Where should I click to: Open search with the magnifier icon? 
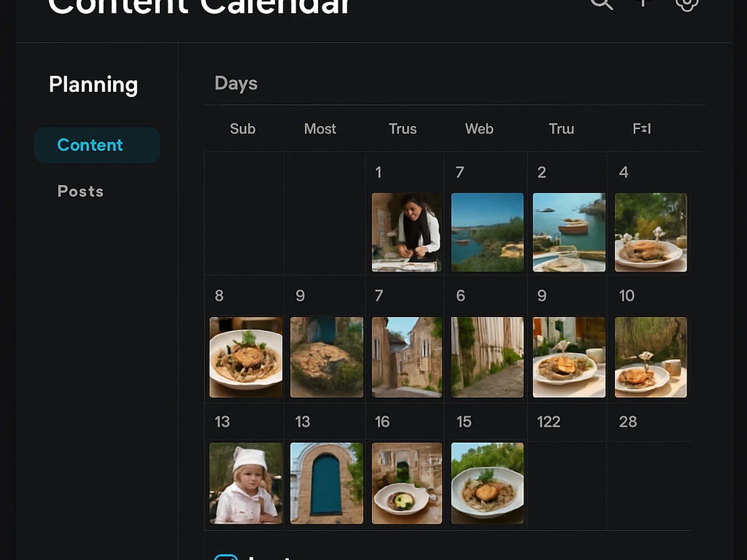click(x=601, y=4)
